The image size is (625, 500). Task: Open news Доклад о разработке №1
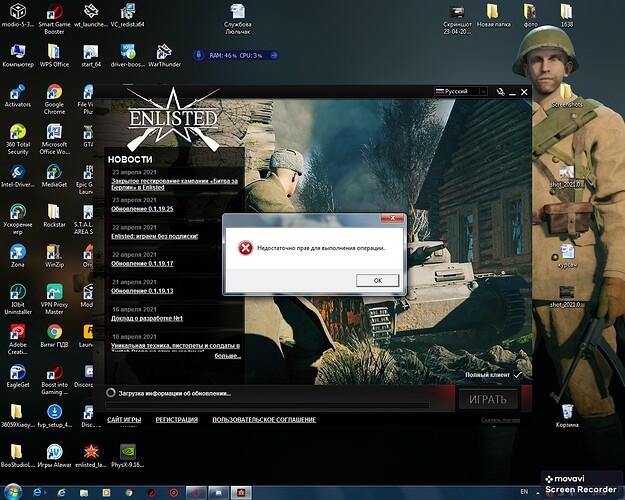147,318
